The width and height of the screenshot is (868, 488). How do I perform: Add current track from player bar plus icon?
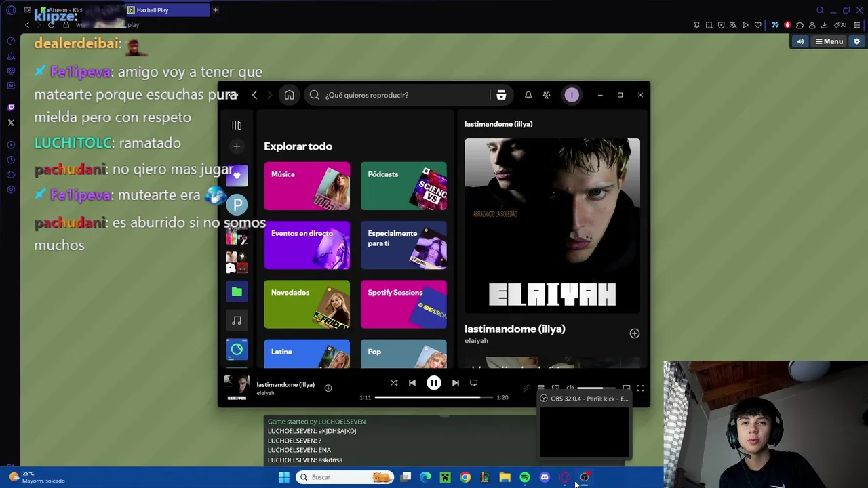(x=328, y=388)
